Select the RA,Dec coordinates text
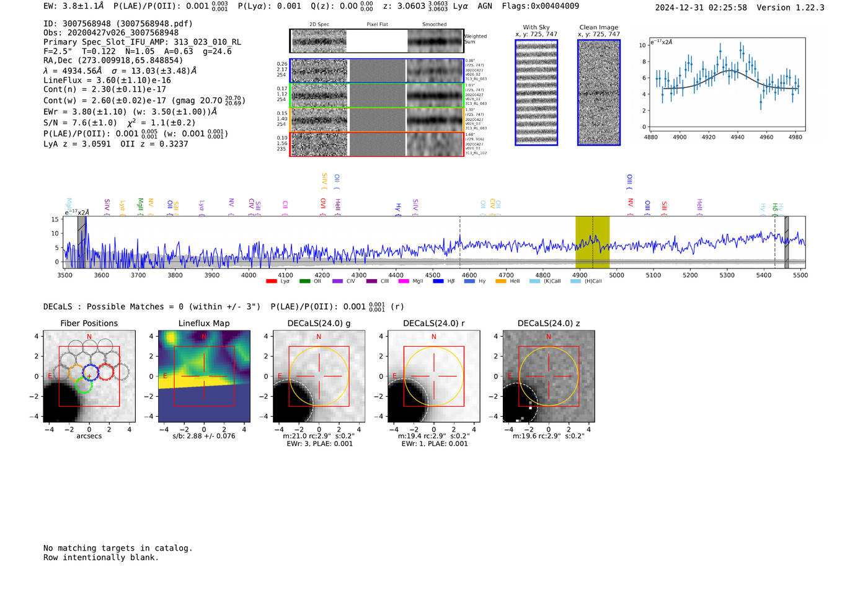Screen dimensions: 868x591 coord(113,61)
